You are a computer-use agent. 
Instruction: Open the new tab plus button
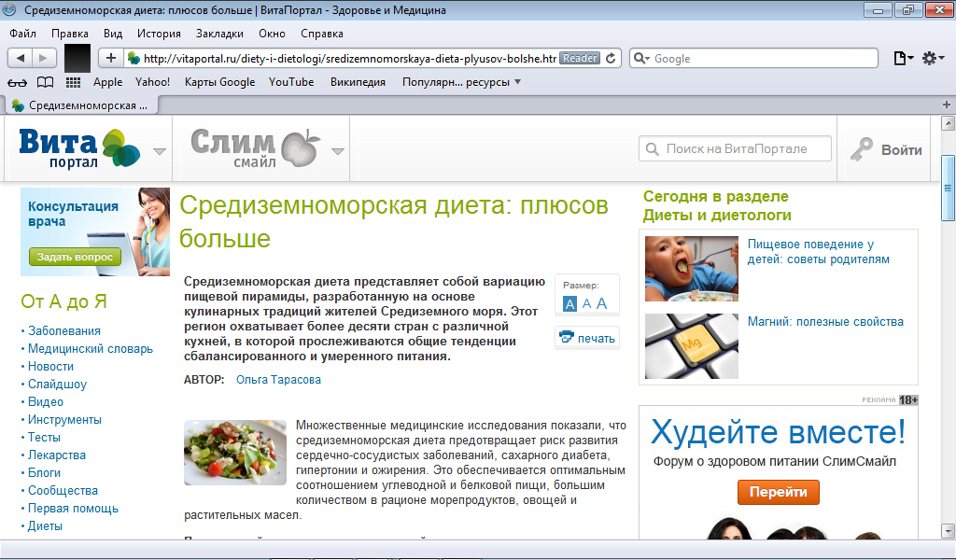point(947,105)
